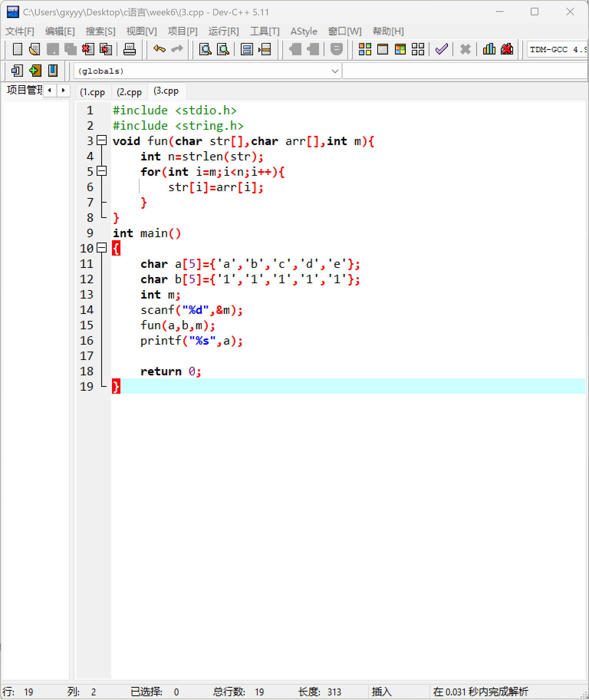Open the TDM-GCC compiler selector
This screenshot has height=700, width=589.
pos(557,49)
